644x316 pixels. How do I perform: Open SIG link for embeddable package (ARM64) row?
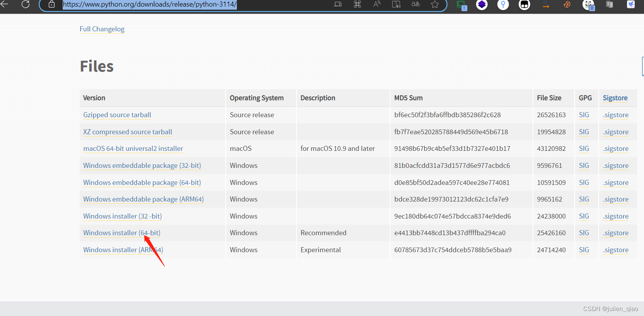click(584, 199)
